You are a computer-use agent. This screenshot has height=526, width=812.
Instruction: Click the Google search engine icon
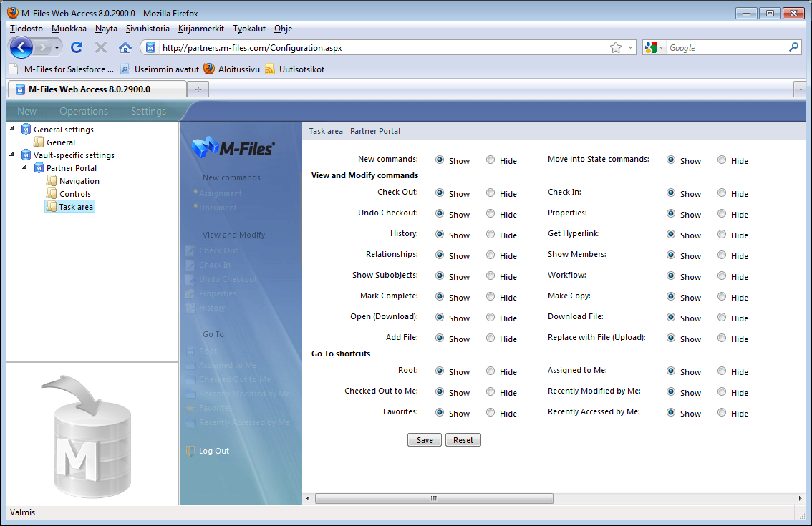click(650, 48)
